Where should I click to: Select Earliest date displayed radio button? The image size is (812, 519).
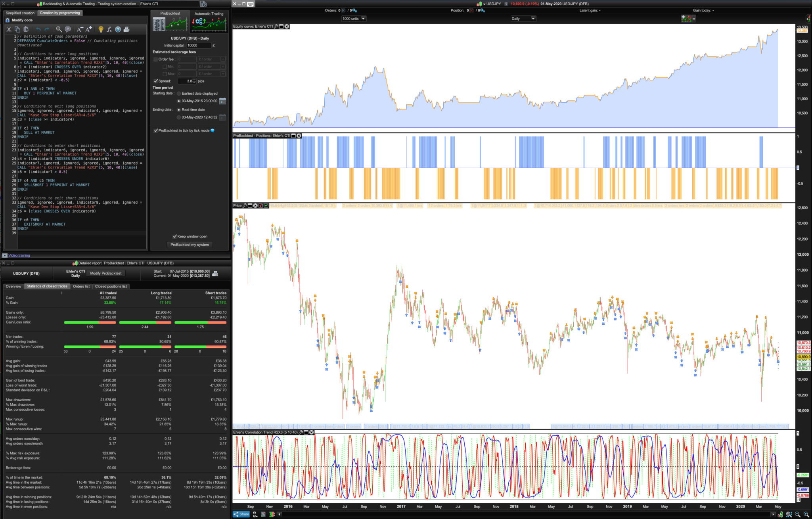point(179,94)
